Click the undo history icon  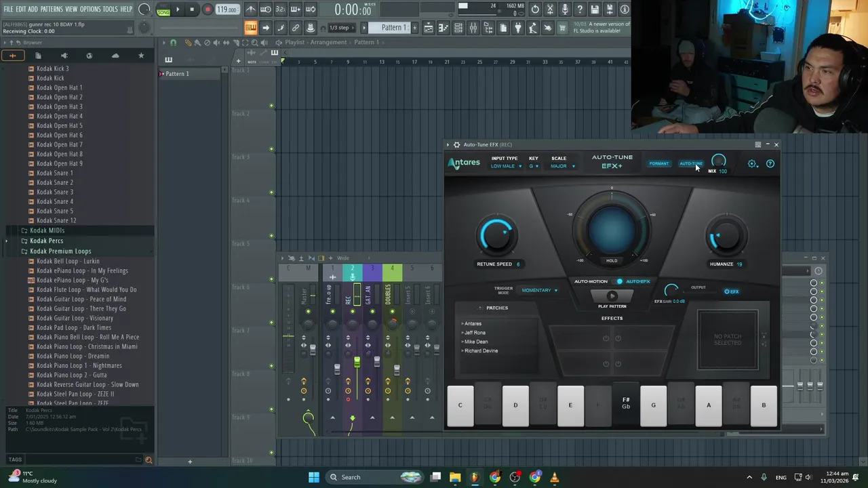pyautogui.click(x=535, y=9)
